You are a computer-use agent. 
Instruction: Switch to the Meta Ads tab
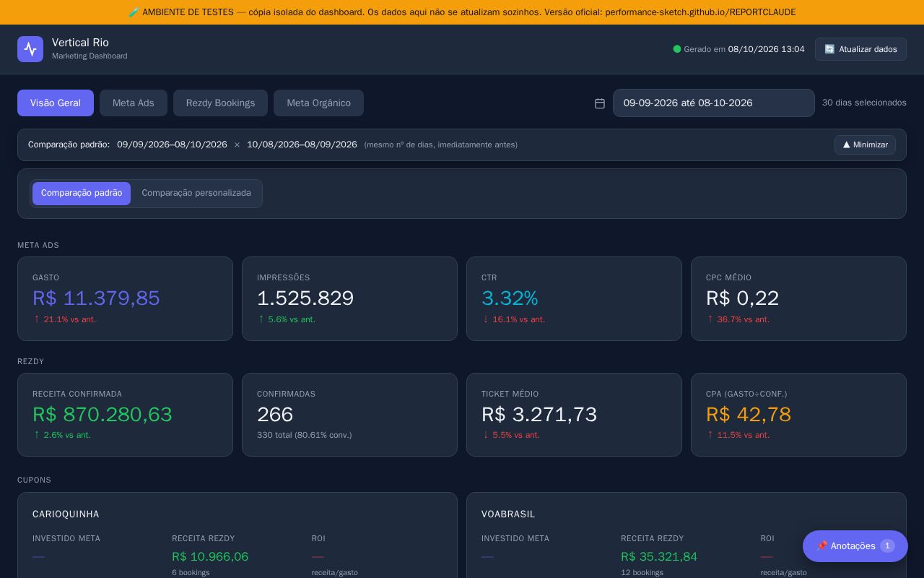point(134,103)
